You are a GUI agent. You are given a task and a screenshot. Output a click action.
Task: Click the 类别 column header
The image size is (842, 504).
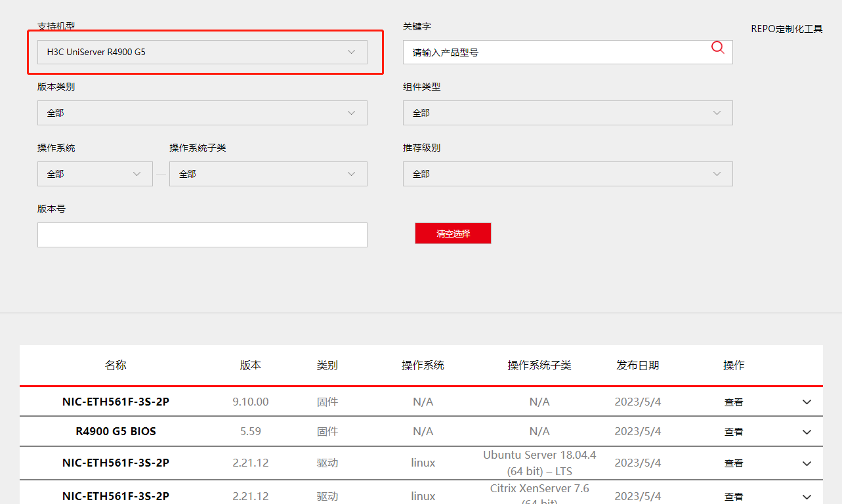(327, 366)
